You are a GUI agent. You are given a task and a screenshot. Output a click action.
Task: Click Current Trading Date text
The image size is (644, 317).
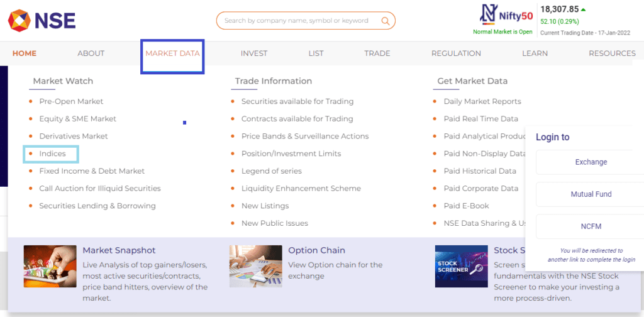tap(585, 33)
